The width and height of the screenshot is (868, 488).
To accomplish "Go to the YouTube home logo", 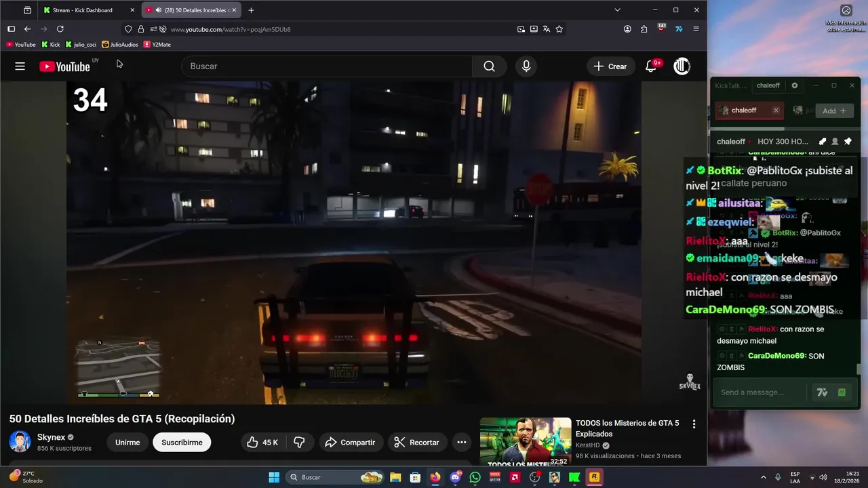I will (64, 66).
